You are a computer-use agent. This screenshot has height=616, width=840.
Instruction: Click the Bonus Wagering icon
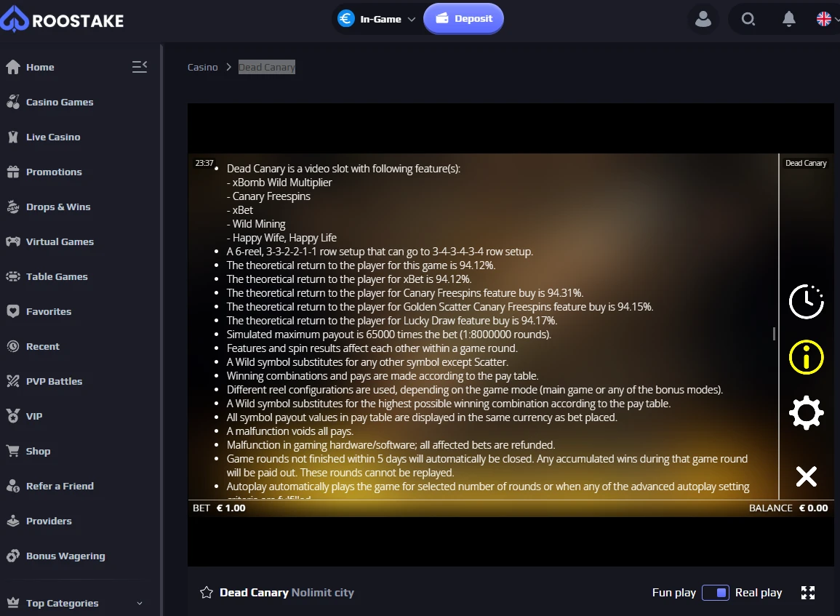[x=13, y=556]
